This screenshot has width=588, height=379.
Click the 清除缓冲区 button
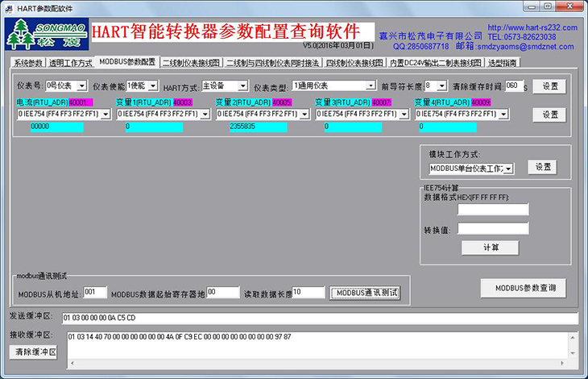(x=35, y=352)
